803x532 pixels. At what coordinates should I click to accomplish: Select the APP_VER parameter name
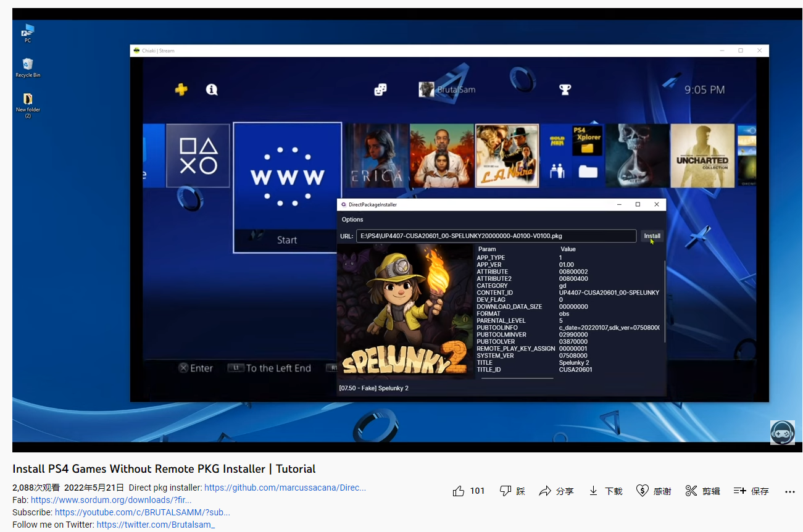pyautogui.click(x=489, y=265)
